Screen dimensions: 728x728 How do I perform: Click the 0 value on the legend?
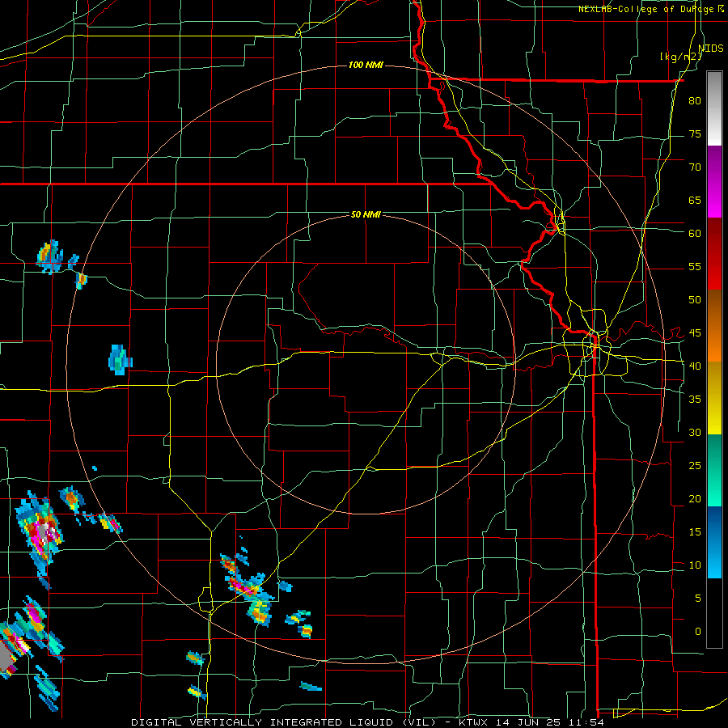click(698, 632)
